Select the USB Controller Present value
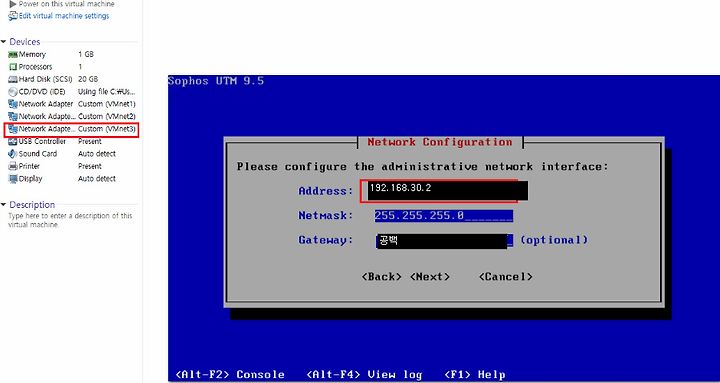 [90, 141]
